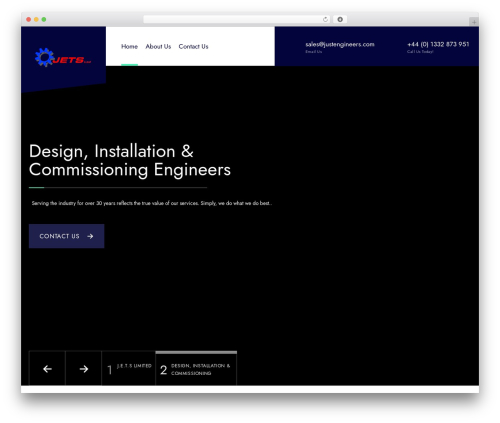The height and width of the screenshot is (423, 500).
Task: Click the 'Call Us Today!' label
Action: point(420,52)
